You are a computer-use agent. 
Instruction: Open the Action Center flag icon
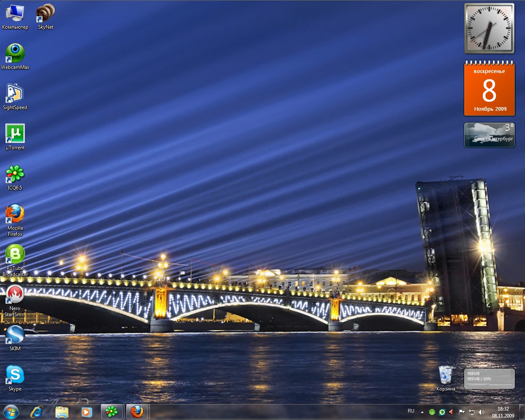[462, 412]
